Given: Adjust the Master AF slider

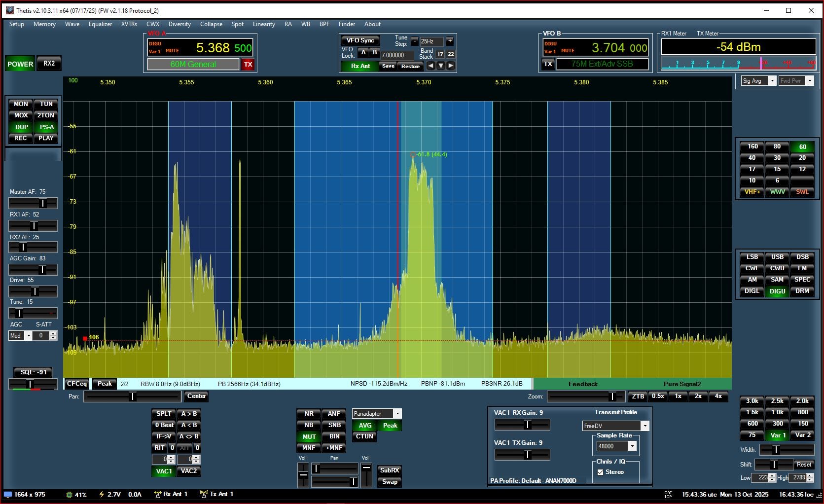Looking at the screenshot, I should 33,203.
